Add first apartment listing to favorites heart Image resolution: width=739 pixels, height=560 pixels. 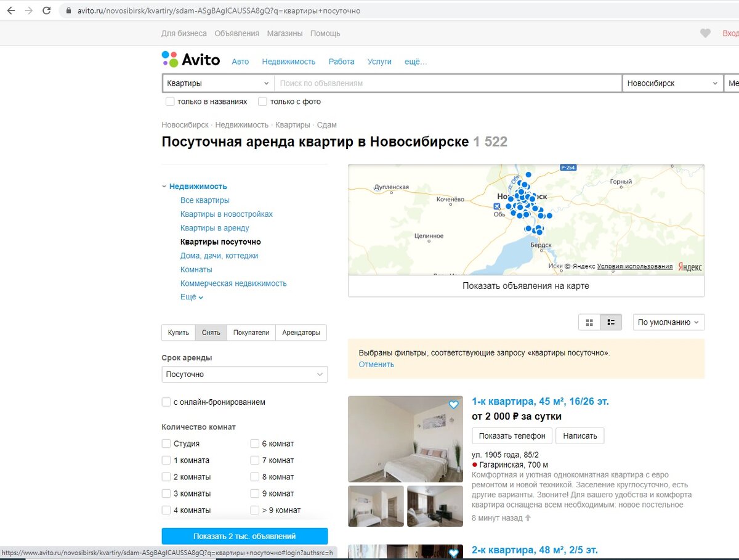pyautogui.click(x=453, y=405)
